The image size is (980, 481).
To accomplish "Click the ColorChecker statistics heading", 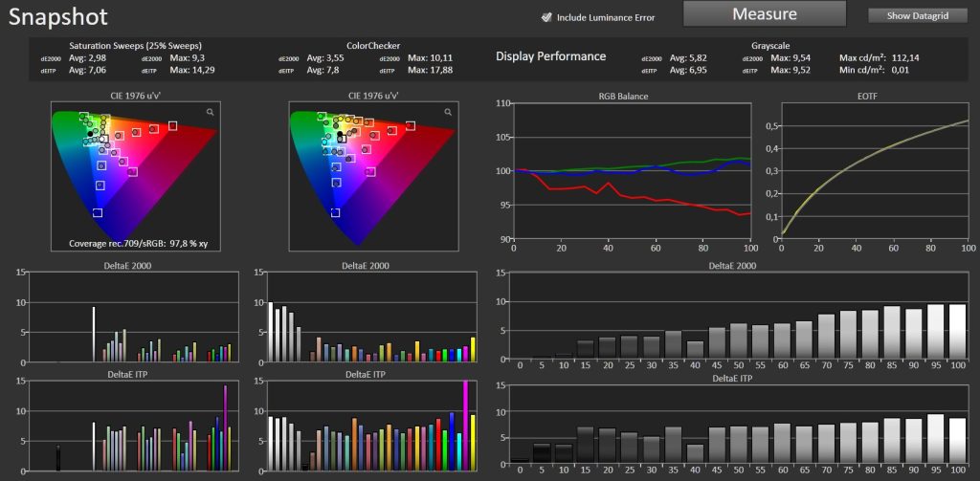I will tap(373, 45).
